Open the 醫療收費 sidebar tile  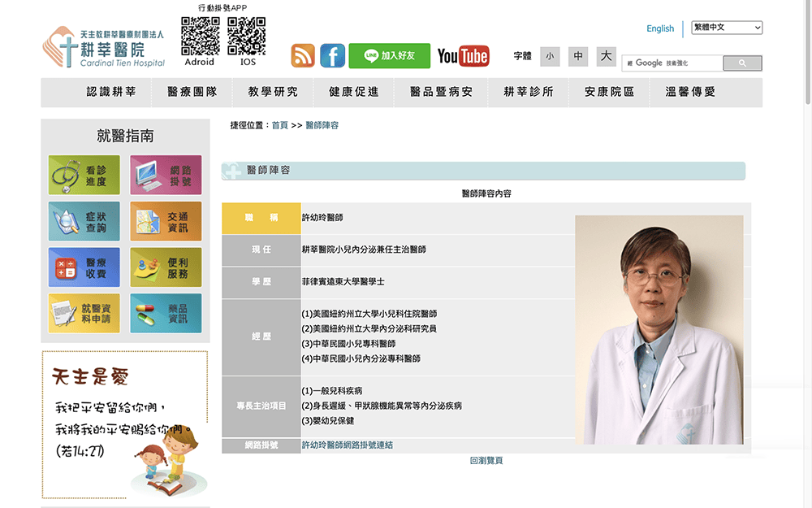point(84,268)
